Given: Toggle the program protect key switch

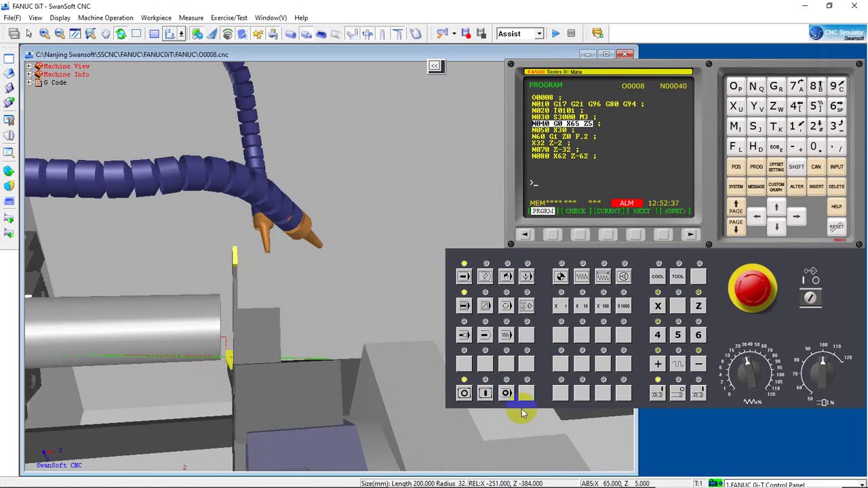Looking at the screenshot, I should pyautogui.click(x=810, y=298).
